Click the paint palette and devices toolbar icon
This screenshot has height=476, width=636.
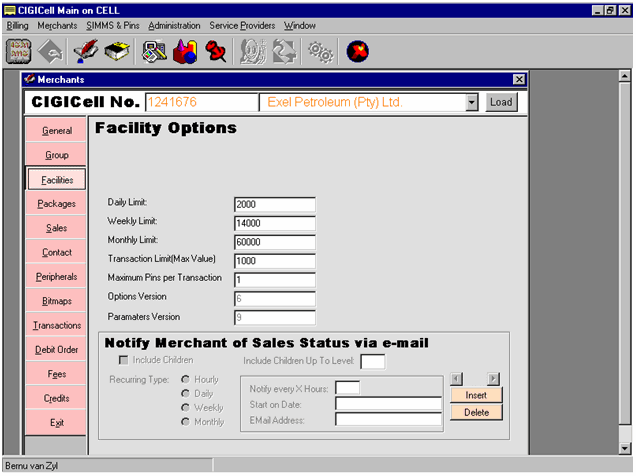(154, 51)
